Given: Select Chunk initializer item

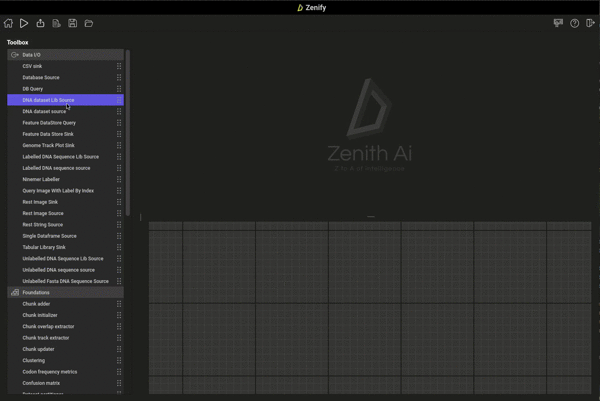Looking at the screenshot, I should pyautogui.click(x=65, y=315).
